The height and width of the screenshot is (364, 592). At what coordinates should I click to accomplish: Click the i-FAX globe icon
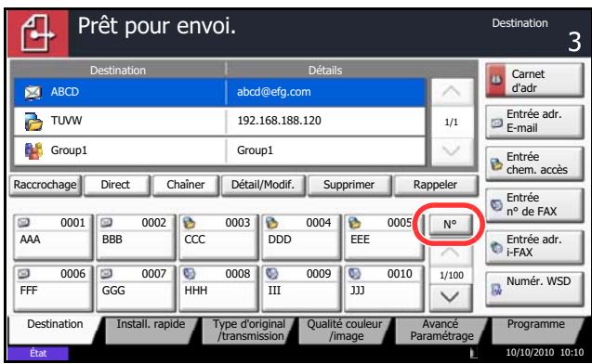(x=496, y=247)
